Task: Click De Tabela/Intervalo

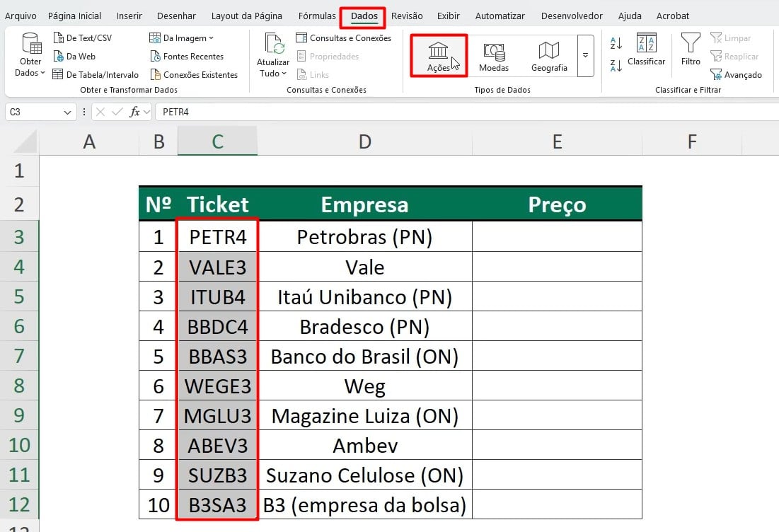Action: (x=96, y=74)
